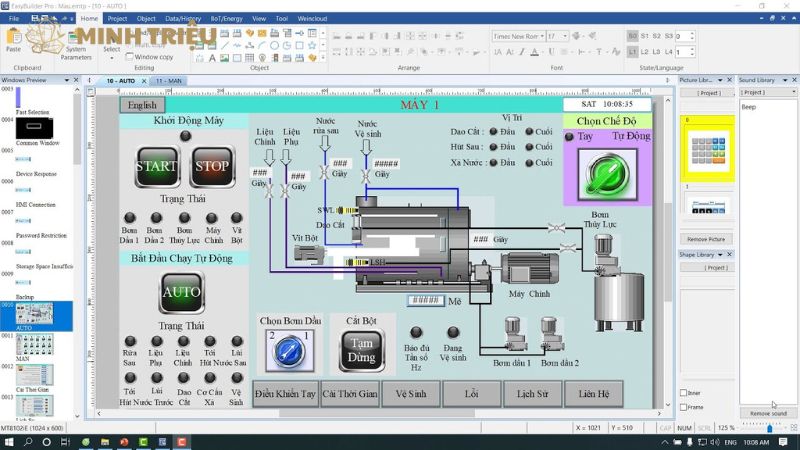Expand the Picture Library panel dropdown arrow
Image resolution: width=800 pixels, height=450 pixels.
721,79
